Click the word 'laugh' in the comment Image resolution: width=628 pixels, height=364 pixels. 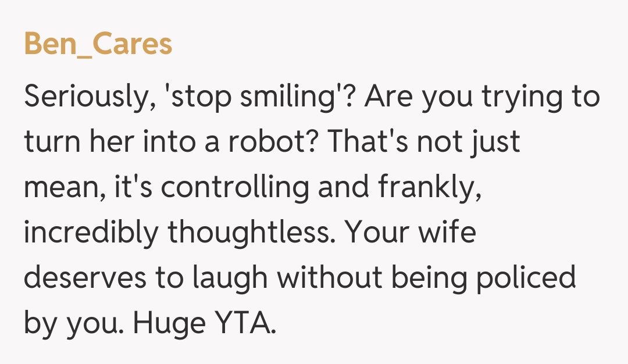(226, 278)
